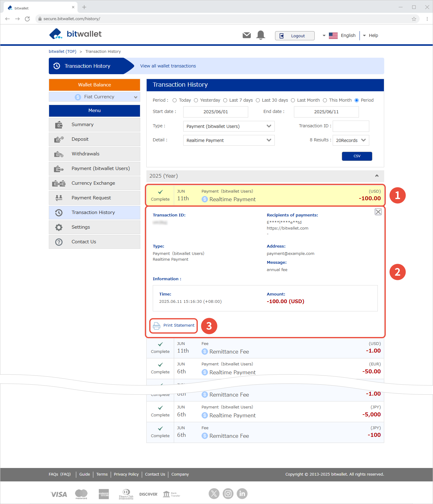Select the Last 7 days radio button
This screenshot has height=504, width=433.
(225, 100)
